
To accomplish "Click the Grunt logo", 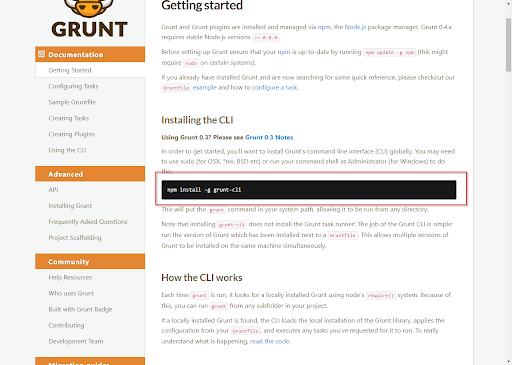I will click(x=89, y=19).
